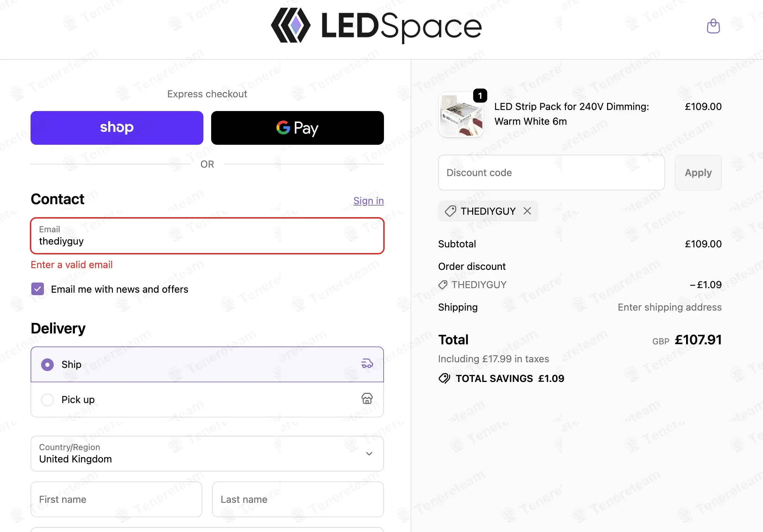
Task: Select the Pick up delivery option
Action: (47, 400)
